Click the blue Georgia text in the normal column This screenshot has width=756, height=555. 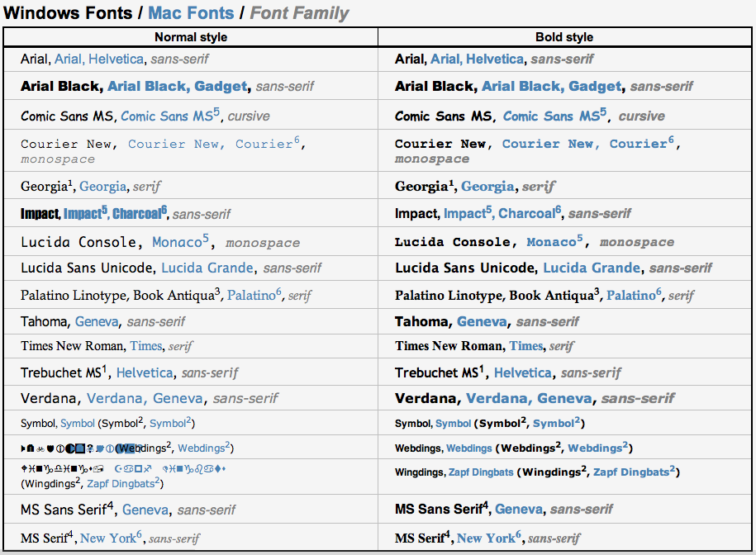pos(103,187)
